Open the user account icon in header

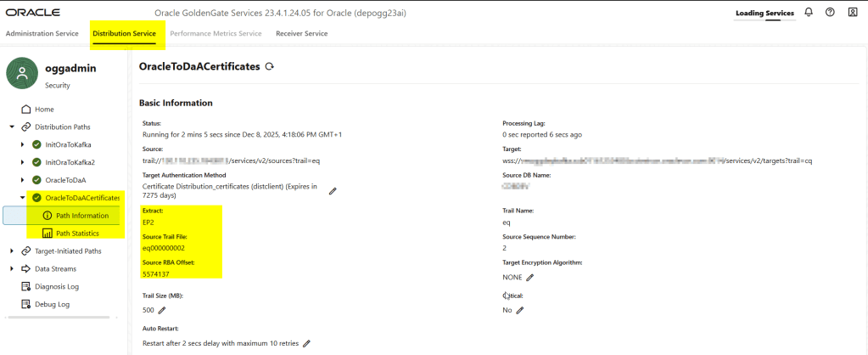click(852, 13)
